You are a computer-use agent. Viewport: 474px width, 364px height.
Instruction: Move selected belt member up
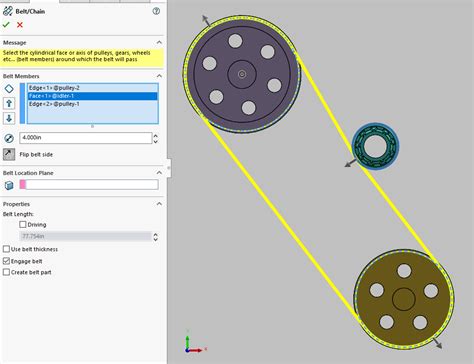pyautogui.click(x=9, y=103)
